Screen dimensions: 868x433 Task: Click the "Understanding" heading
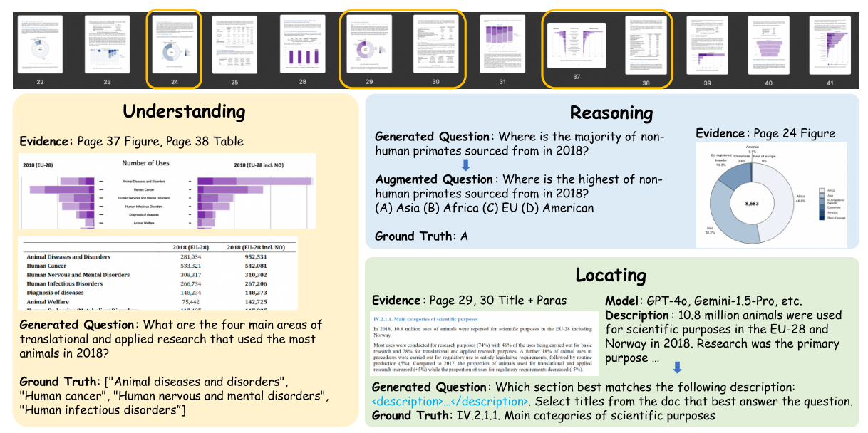pos(184,112)
